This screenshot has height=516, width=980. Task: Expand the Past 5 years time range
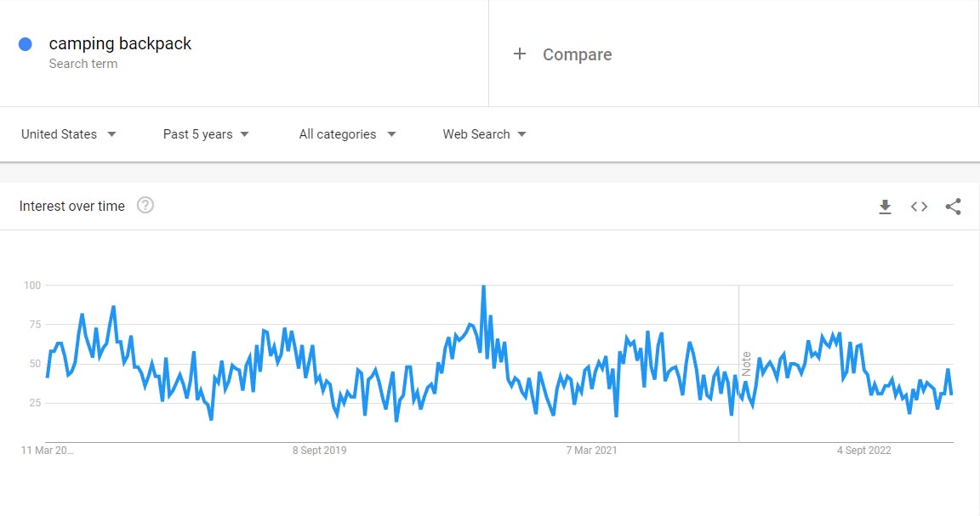point(206,134)
